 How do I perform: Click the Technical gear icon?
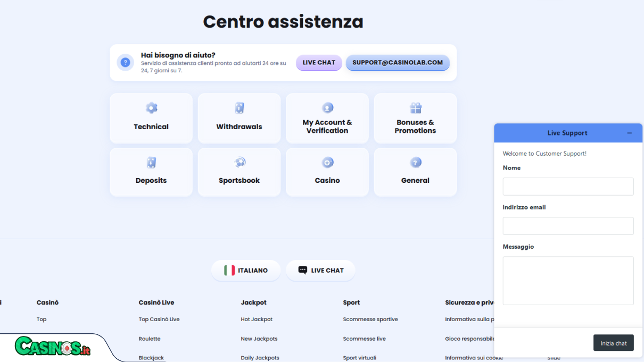tap(151, 108)
